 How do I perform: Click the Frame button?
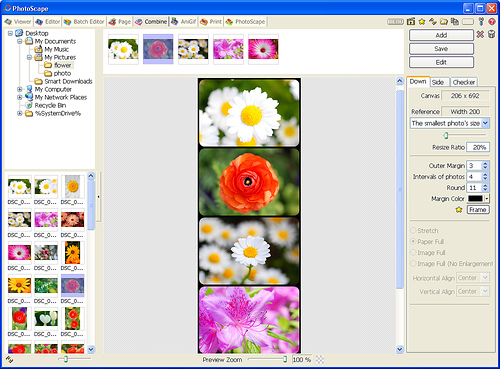pos(478,210)
